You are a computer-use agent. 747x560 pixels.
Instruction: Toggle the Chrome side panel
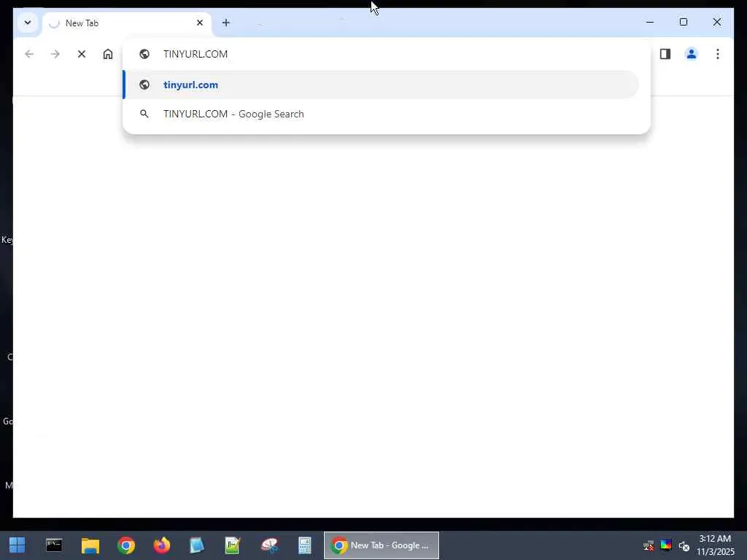[x=665, y=54]
